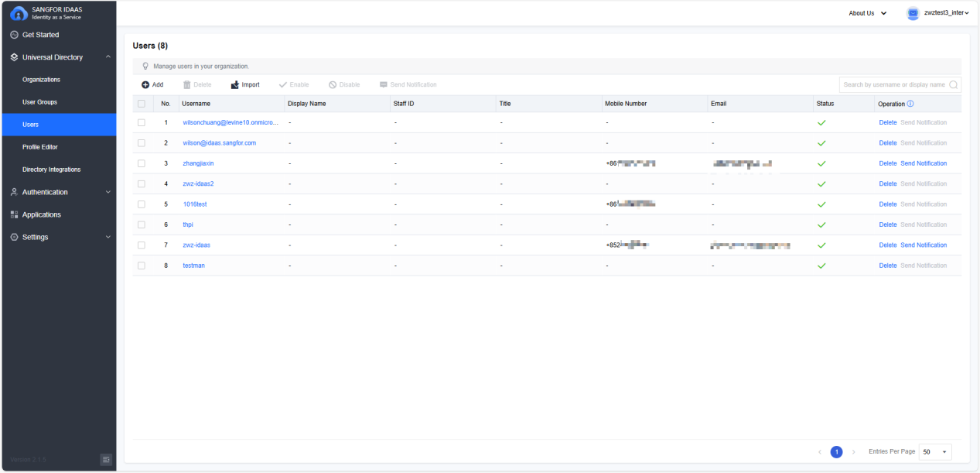Click the Sangfor IDaaS cloud logo

pos(19,13)
